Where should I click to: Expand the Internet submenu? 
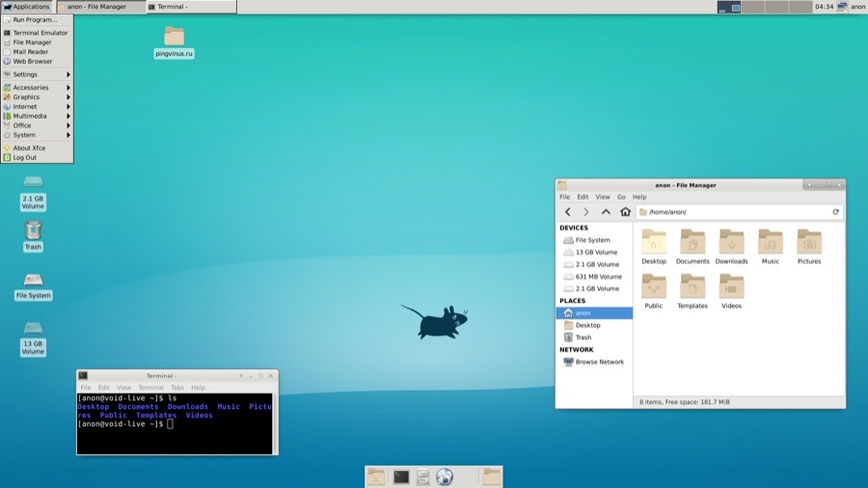click(37, 106)
